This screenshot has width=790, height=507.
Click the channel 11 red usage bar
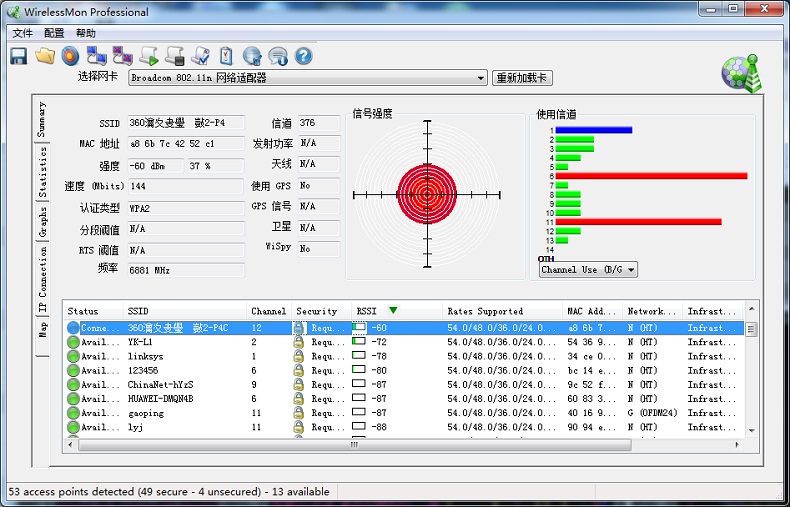click(638, 222)
